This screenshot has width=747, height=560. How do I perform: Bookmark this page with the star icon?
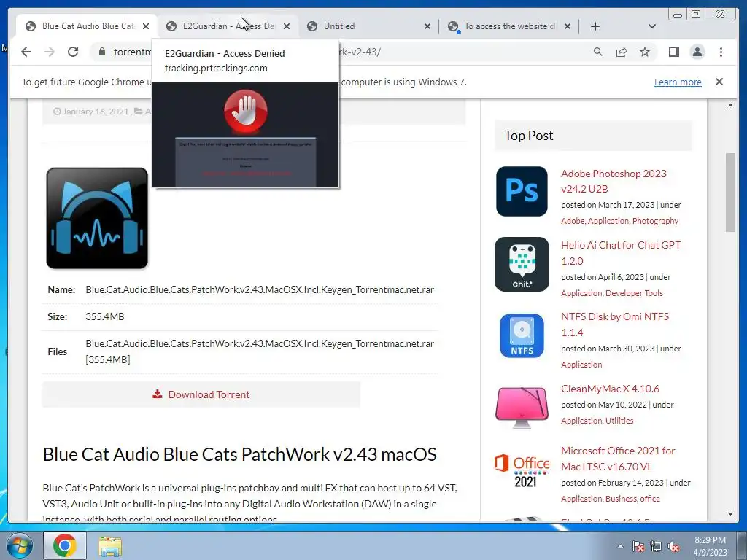coord(645,52)
